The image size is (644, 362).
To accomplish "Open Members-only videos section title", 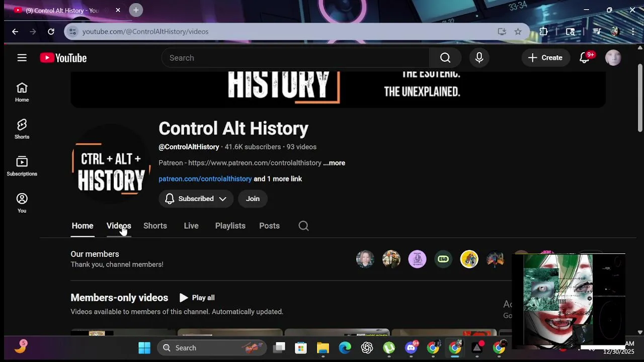I will point(119,298).
